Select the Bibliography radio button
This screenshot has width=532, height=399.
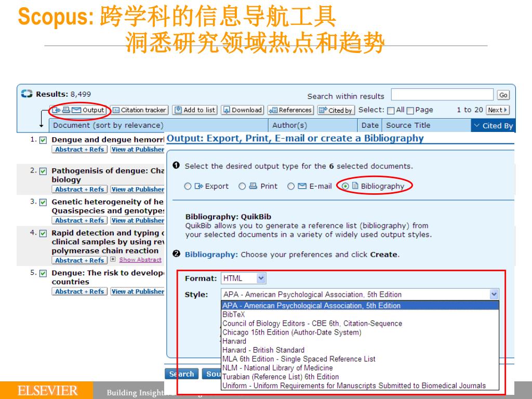pyautogui.click(x=345, y=187)
